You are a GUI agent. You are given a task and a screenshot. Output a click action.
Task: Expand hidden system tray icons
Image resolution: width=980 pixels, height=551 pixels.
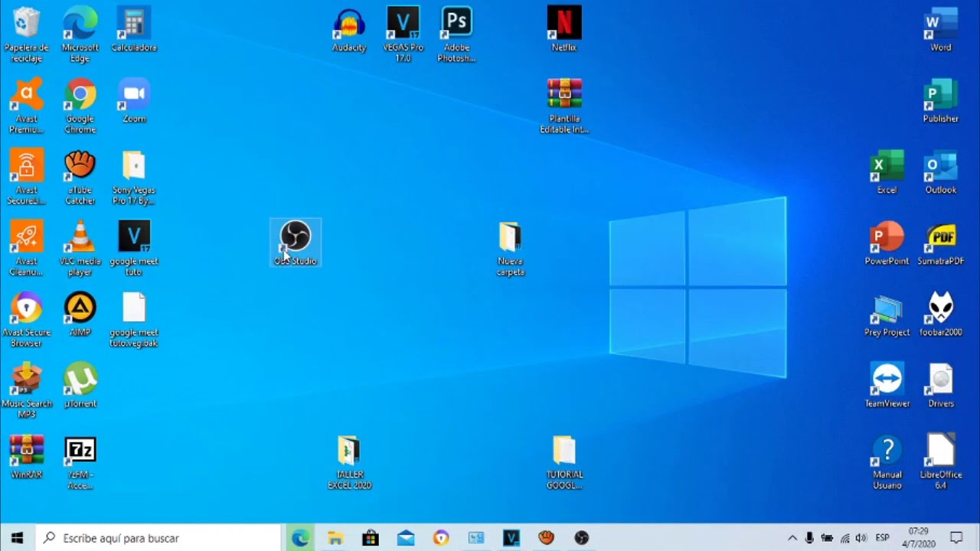(x=792, y=538)
